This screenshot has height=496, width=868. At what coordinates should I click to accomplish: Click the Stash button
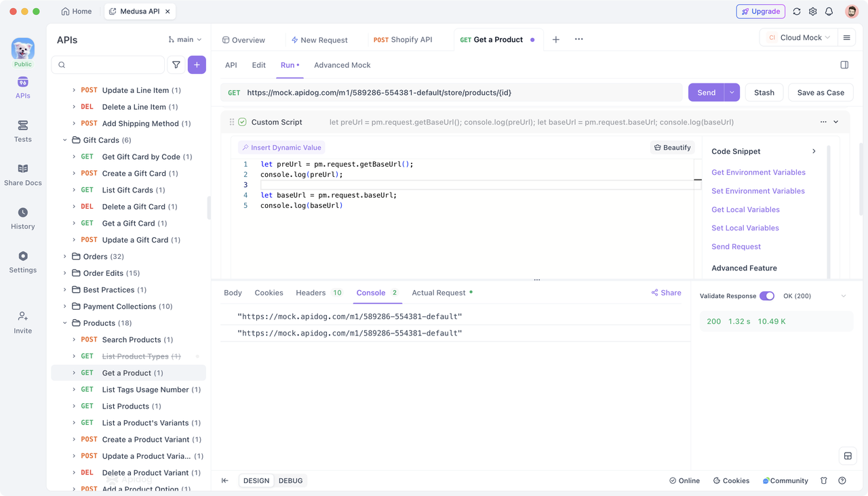764,93
